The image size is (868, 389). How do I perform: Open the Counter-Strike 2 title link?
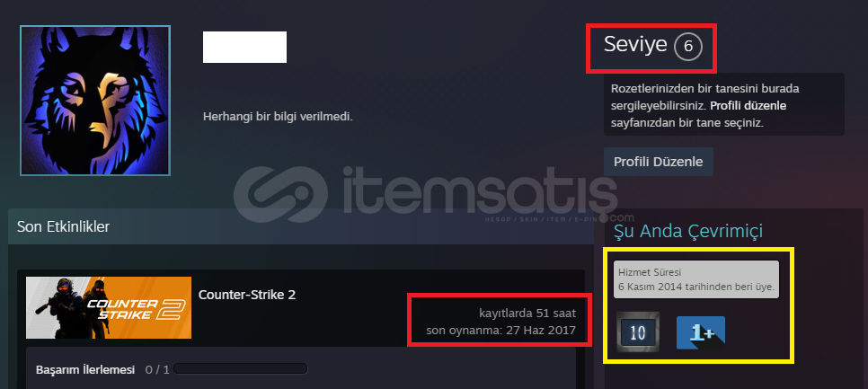click(x=247, y=295)
